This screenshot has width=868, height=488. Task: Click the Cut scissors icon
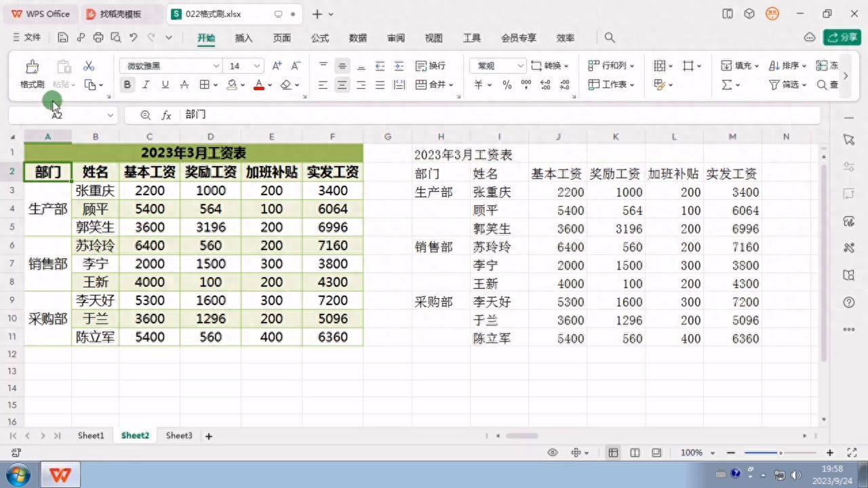point(89,66)
